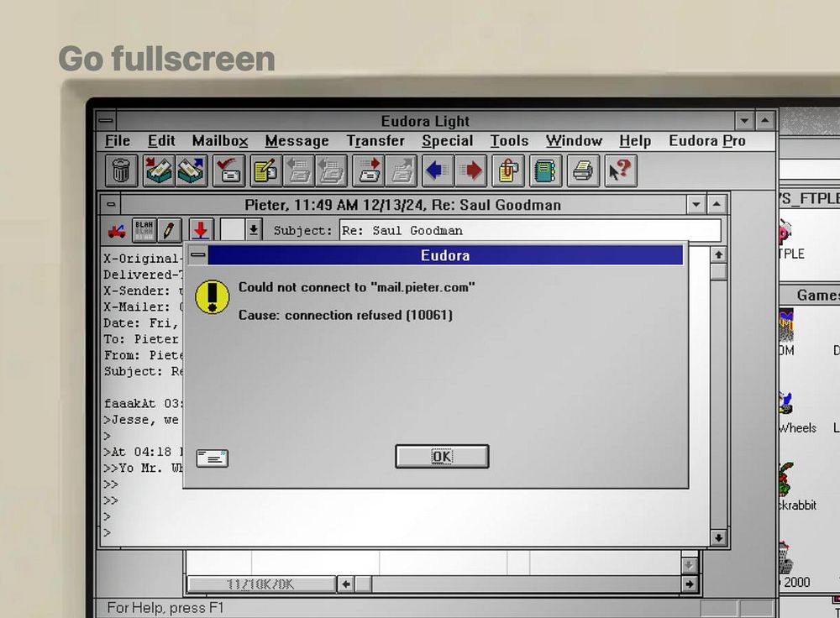Open the Out mailbox toolbar icon

(192, 170)
